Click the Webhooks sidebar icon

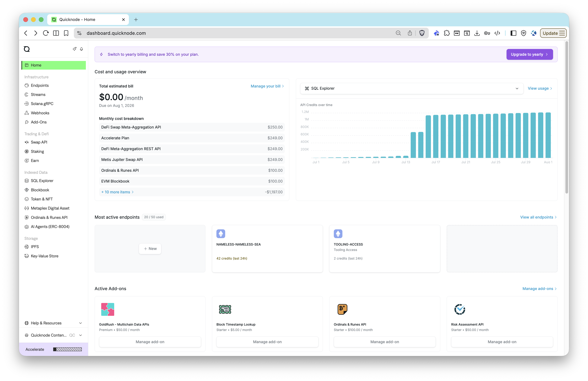(27, 113)
